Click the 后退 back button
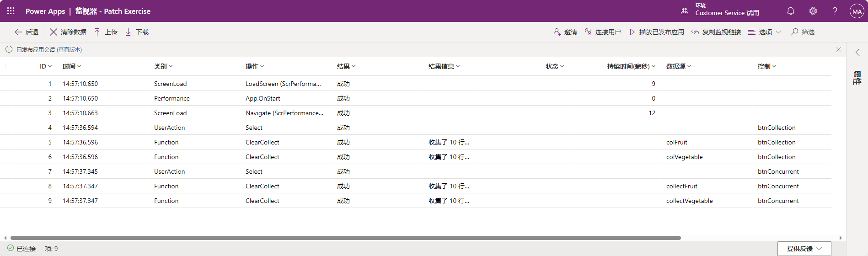This screenshot has height=256, width=868. 27,32
